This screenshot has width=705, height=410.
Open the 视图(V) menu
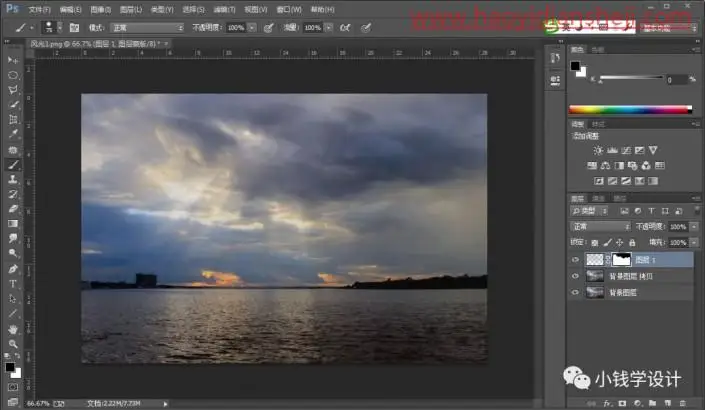pyautogui.click(x=255, y=9)
